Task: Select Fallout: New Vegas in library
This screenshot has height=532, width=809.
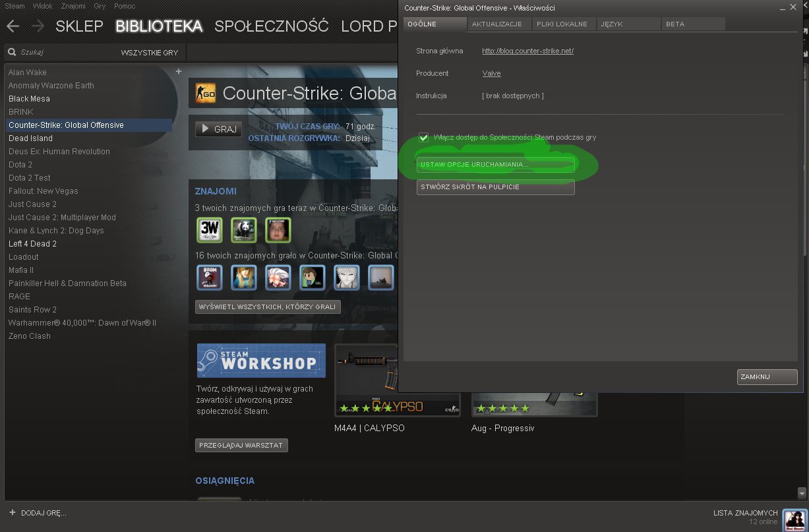Action: click(44, 191)
